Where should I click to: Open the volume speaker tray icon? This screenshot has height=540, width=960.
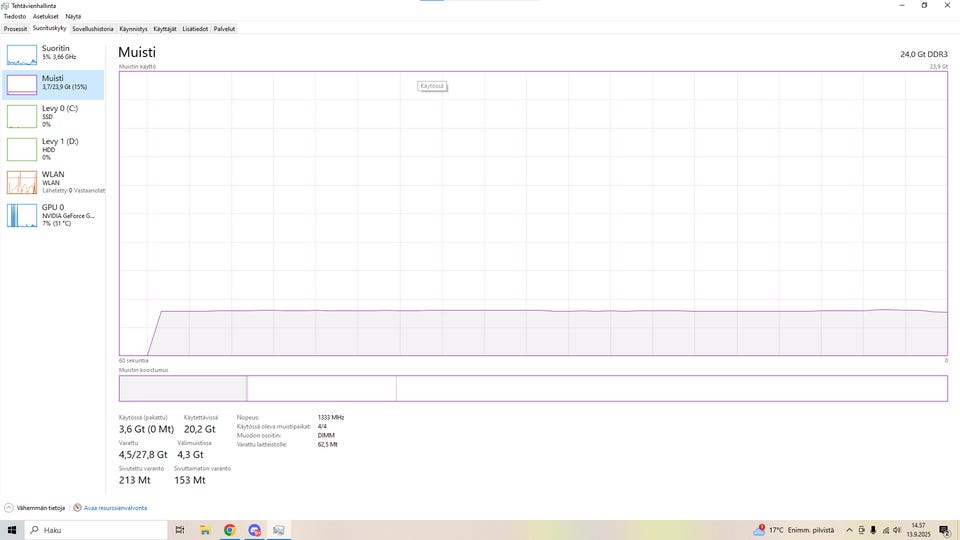click(897, 530)
